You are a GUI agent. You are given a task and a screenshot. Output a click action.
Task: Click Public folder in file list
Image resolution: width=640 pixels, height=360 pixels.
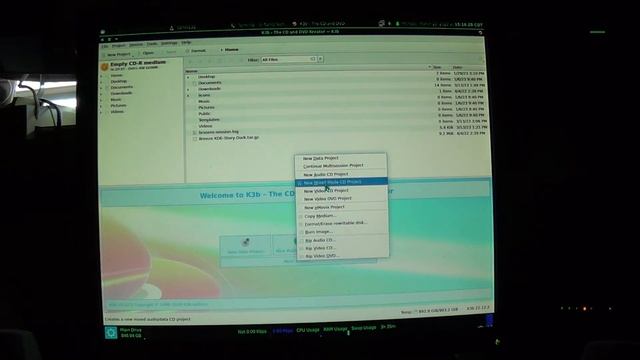click(x=204, y=113)
